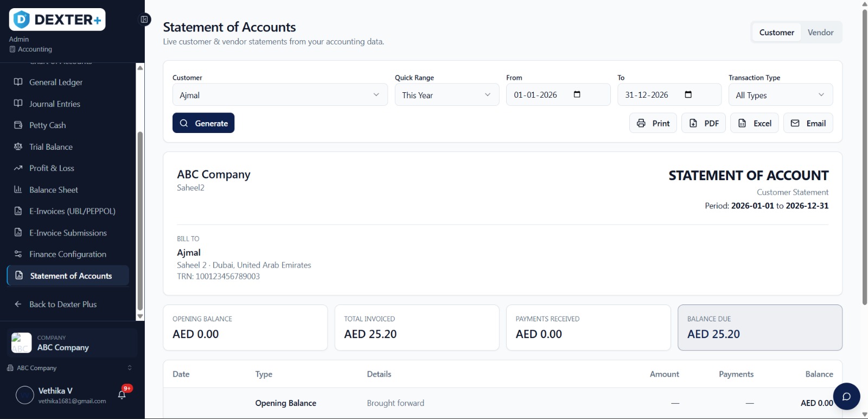Click the Dexter+ logo
Screen dimensions: 868x419
click(57, 20)
